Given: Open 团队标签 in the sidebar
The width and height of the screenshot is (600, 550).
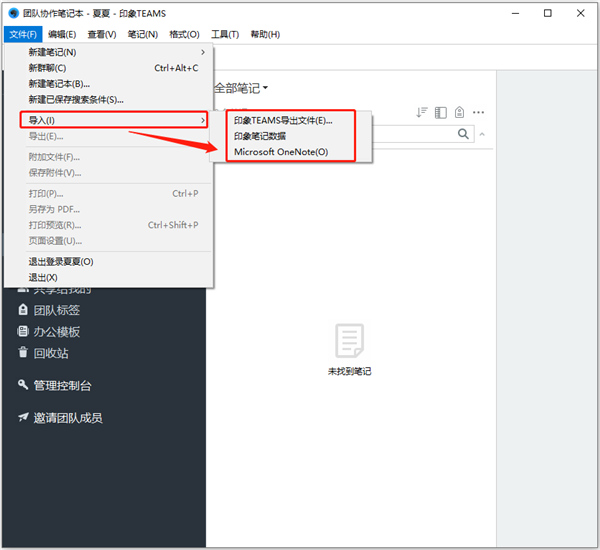Looking at the screenshot, I should [56, 310].
